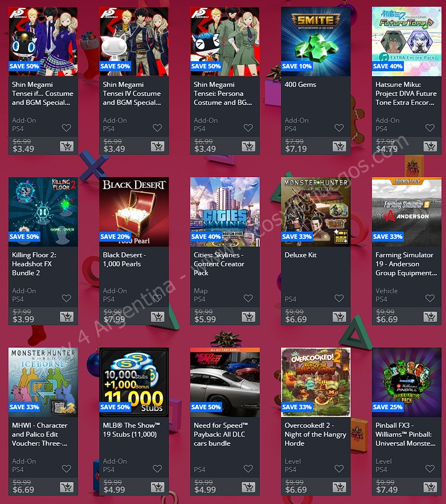Open Shin Megami Tensei if... Costume title

pyautogui.click(x=43, y=94)
